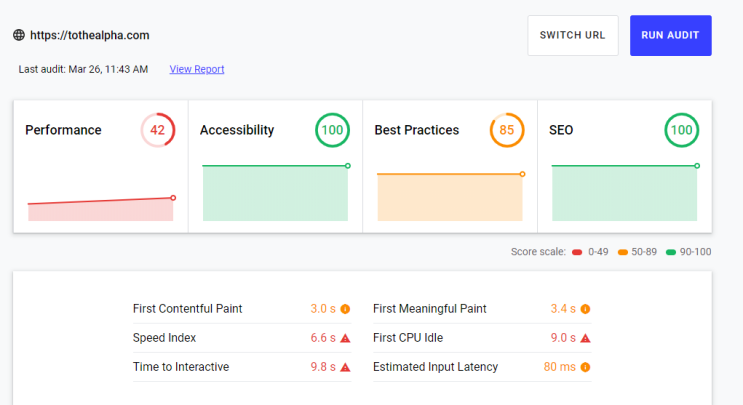Click the Performance score circle showing 42
Screen dimensions: 743x405
click(158, 130)
